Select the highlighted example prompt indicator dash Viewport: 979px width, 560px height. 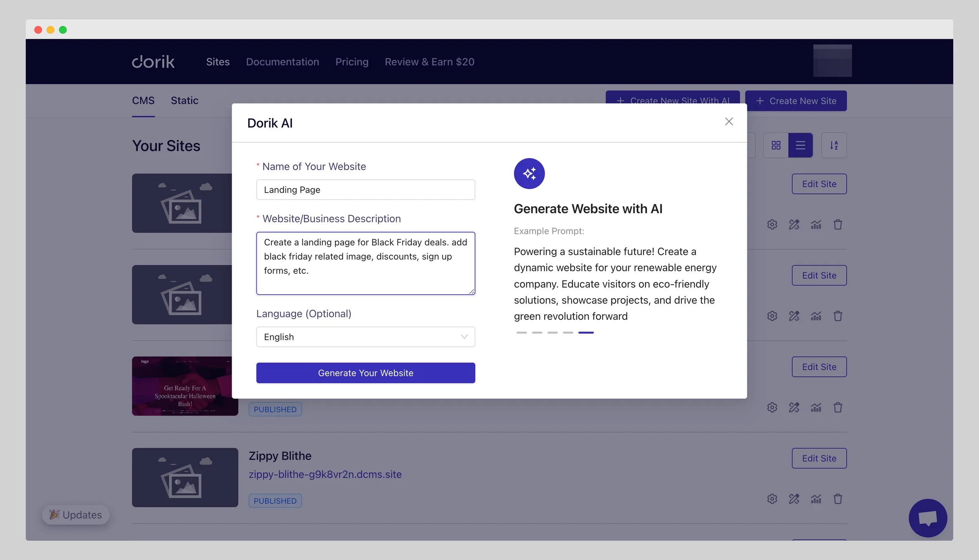tap(586, 332)
